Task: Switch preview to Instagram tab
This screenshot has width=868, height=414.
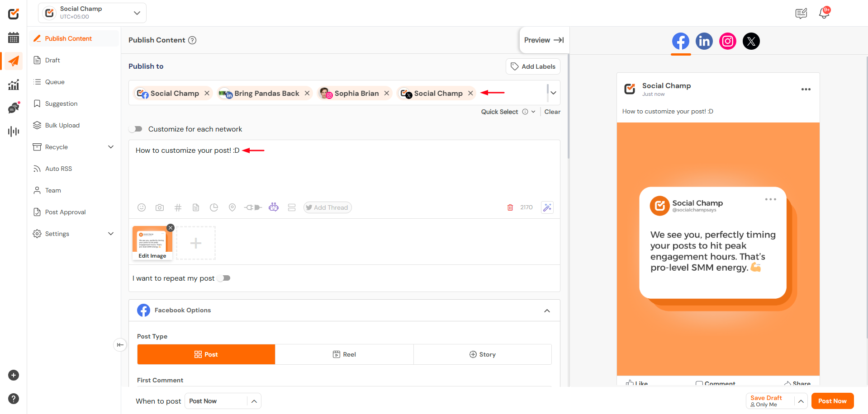Action: 728,41
